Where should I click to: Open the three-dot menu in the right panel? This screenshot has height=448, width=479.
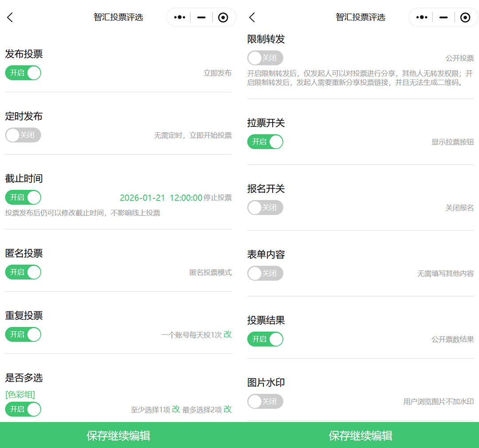pos(422,17)
